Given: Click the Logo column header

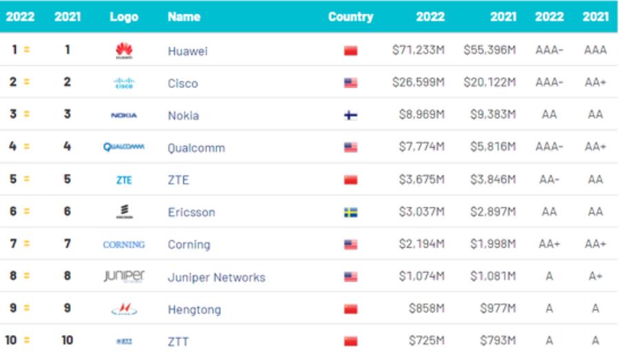Looking at the screenshot, I should [124, 17].
